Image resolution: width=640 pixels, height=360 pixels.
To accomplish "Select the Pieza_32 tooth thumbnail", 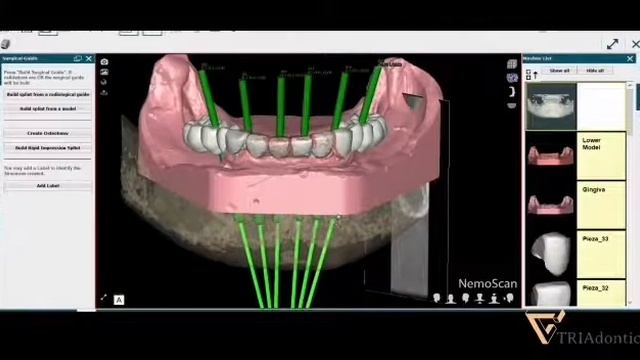I will (551, 293).
